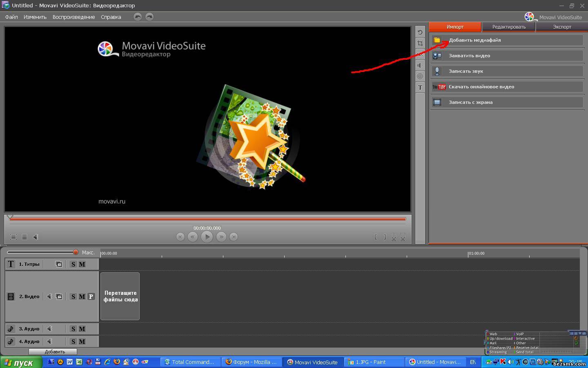This screenshot has width=588, height=368.
Task: Set the left bracket selection marker
Action: tap(376, 237)
